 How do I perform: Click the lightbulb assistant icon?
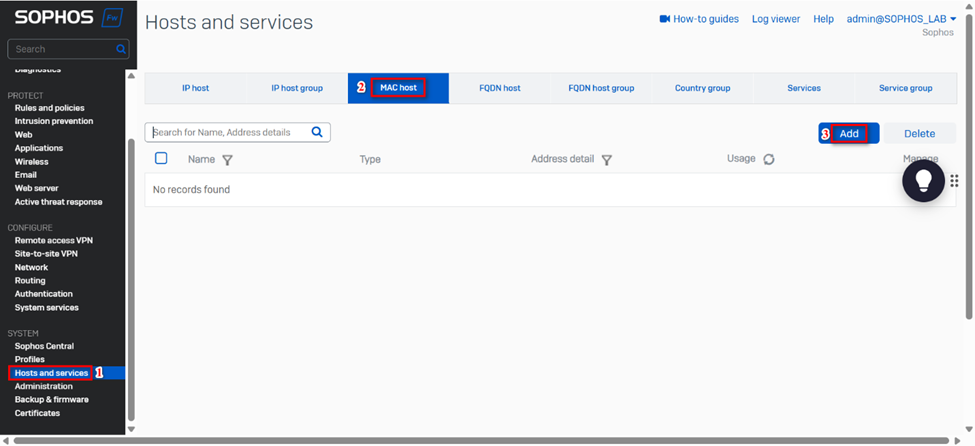(x=923, y=181)
